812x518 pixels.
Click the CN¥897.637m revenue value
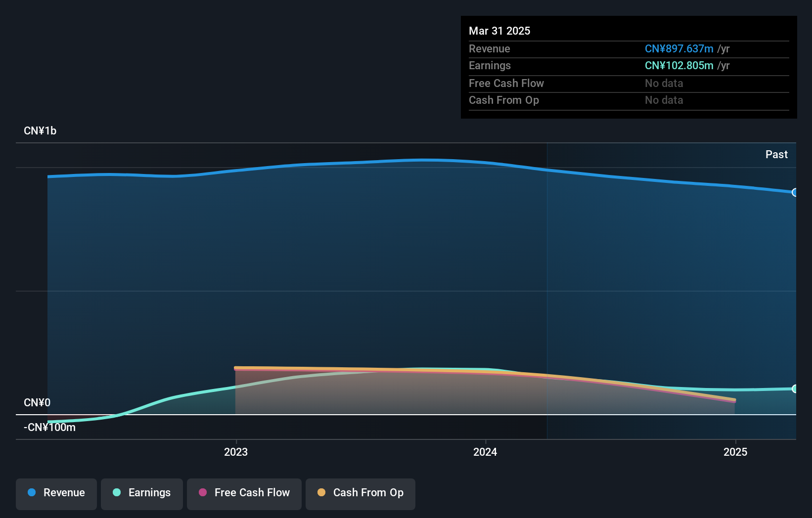click(x=679, y=48)
